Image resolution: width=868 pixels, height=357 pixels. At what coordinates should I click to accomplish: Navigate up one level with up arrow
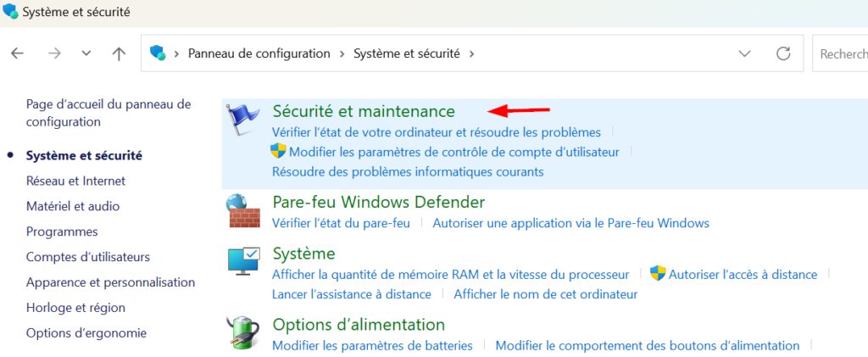[119, 53]
